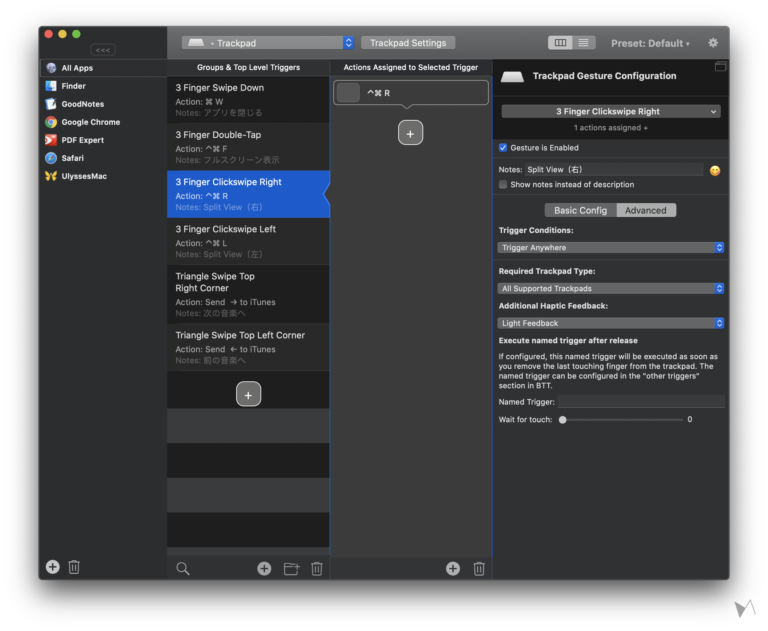The image size is (768, 631).
Task: Collapse sidebar using <<< button
Action: (x=103, y=50)
